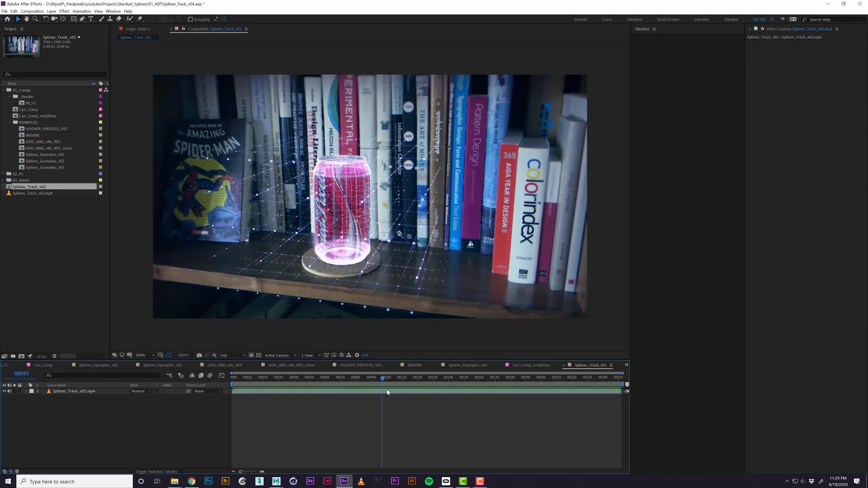Click the Draft 3D icon in timeline
Image resolution: width=868 pixels, height=488 pixels.
[x=181, y=375]
